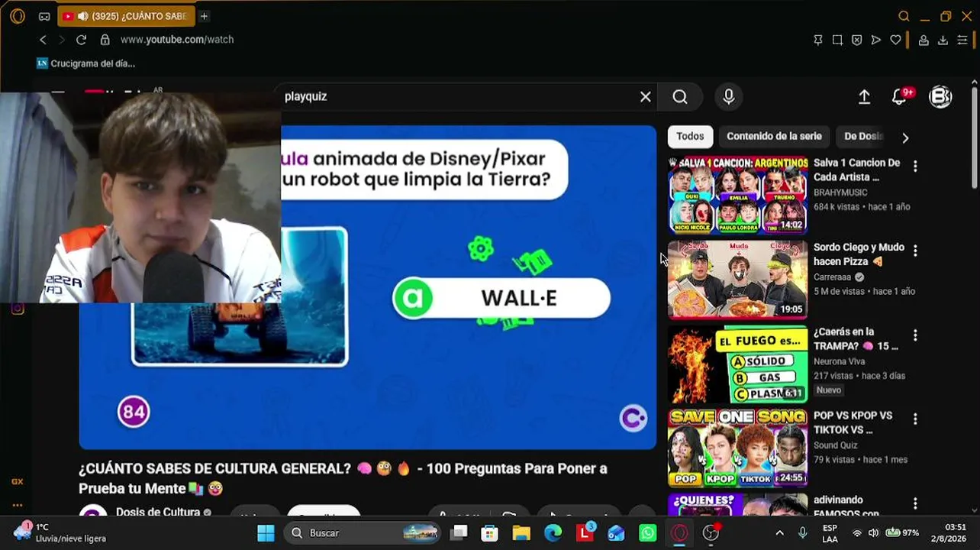980x550 pixels.
Task: Take a snapshot of the page
Action: [x=837, y=40]
